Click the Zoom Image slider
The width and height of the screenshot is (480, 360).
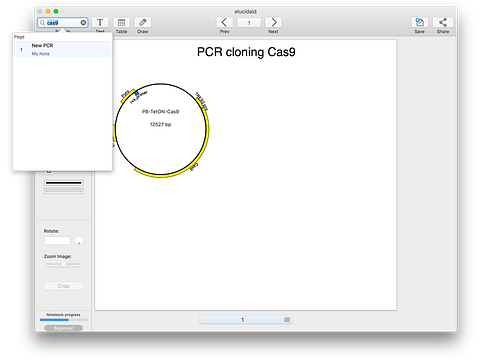64,265
